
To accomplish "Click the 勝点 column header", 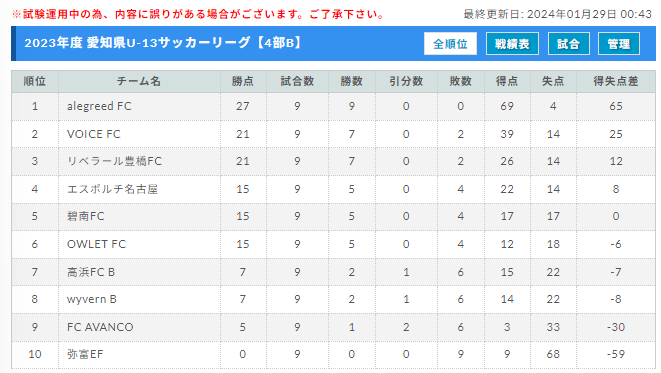I will click(243, 81).
